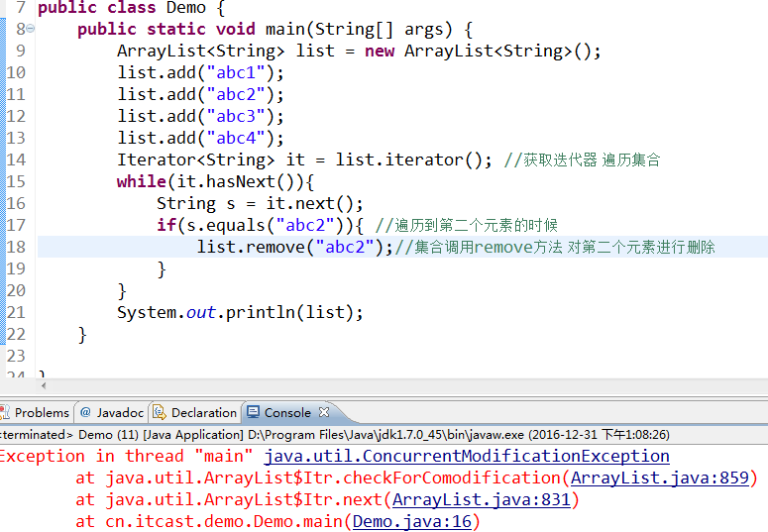768x532 pixels.
Task: Click the list.add("abc3") line
Action: pyautogui.click(x=200, y=116)
